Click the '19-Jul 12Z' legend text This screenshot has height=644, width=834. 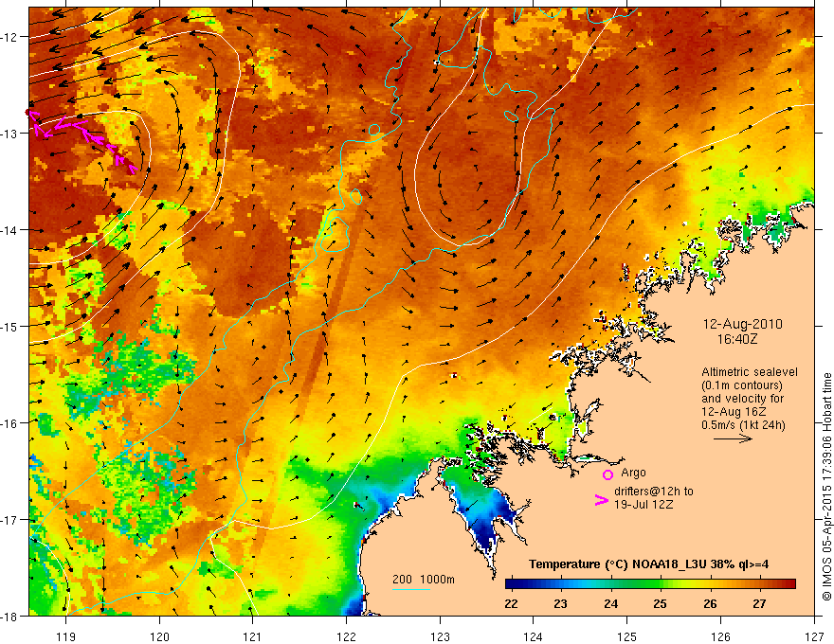(x=644, y=504)
